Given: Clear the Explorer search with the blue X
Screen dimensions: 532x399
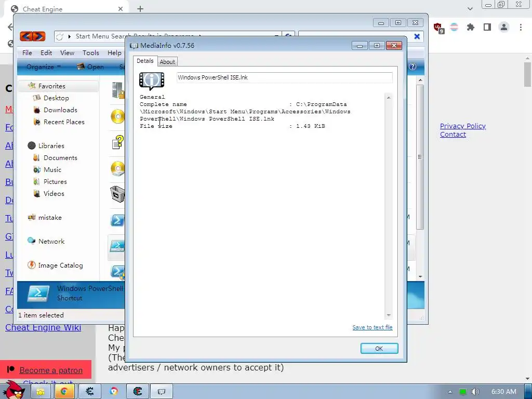Looking at the screenshot, I should point(417,36).
